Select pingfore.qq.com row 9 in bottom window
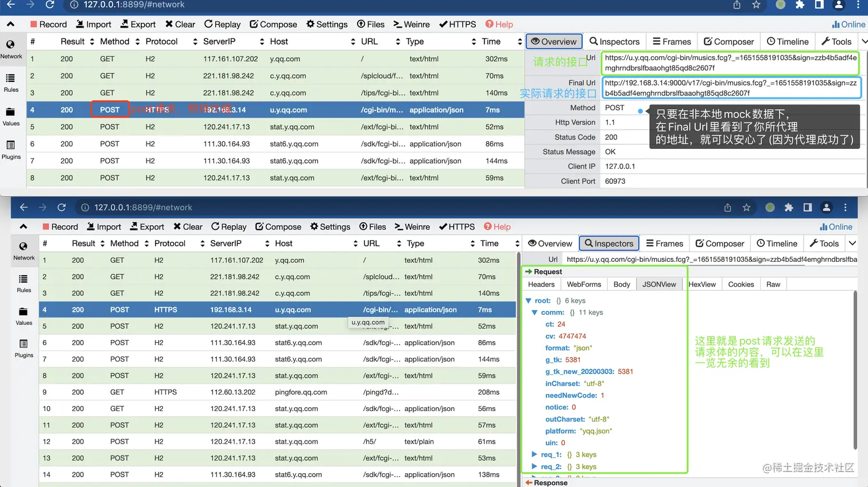 coord(277,392)
